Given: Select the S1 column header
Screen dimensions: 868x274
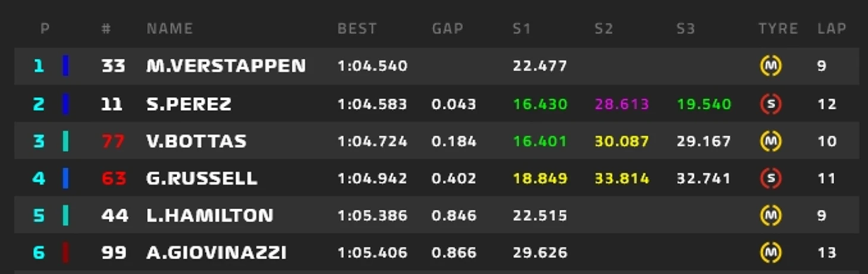Looking at the screenshot, I should click(x=521, y=29).
